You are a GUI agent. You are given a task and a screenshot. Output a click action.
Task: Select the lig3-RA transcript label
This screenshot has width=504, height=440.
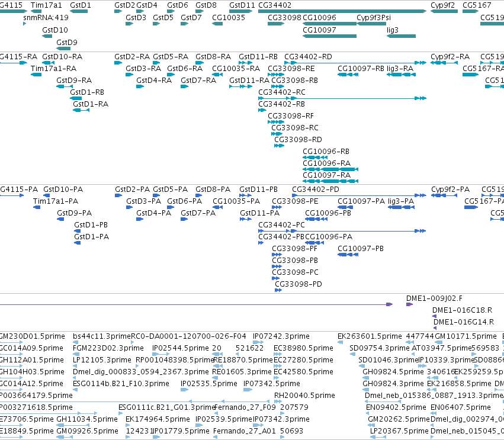[400, 69]
